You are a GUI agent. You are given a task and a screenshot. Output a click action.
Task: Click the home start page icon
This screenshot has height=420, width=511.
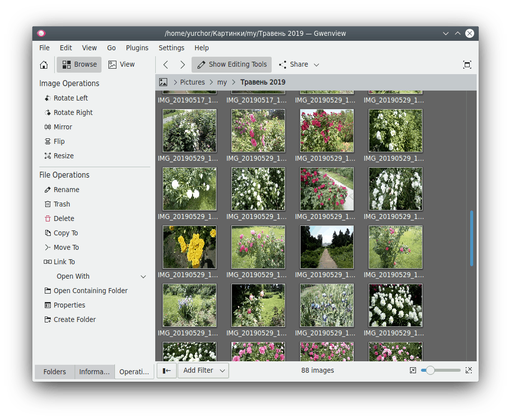pyautogui.click(x=44, y=65)
